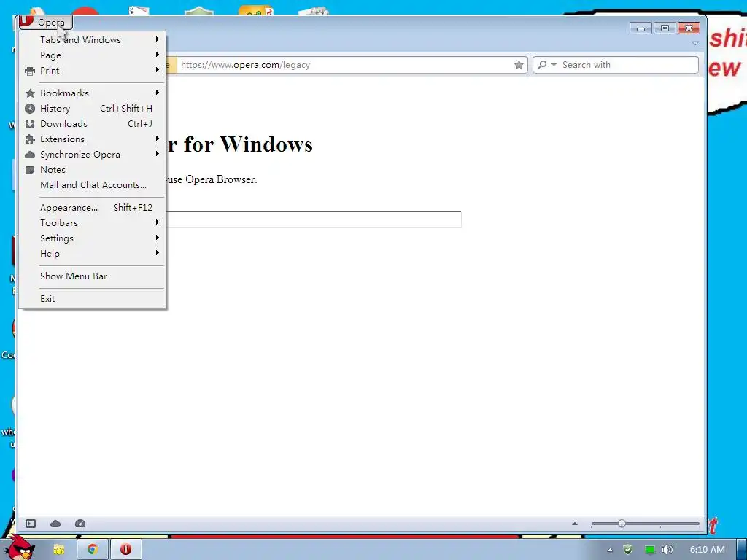Open the Angry Birds start button
This screenshot has height=560, width=747.
point(20,548)
